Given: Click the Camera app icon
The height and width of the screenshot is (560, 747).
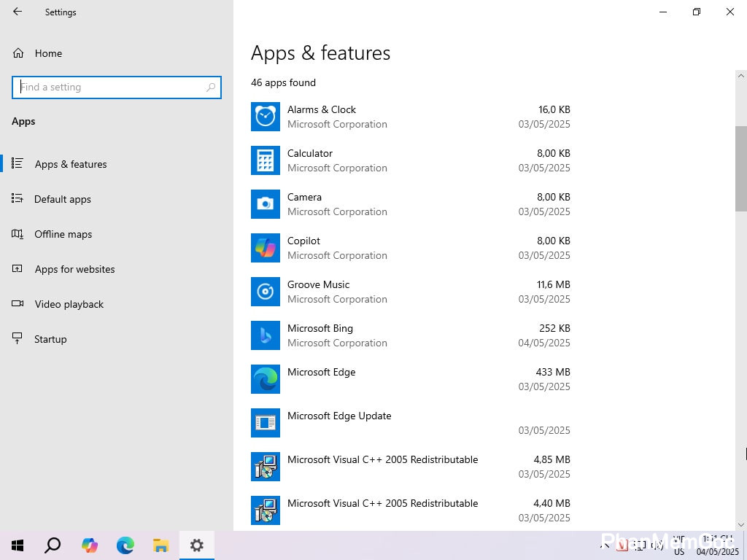Looking at the screenshot, I should (265, 204).
